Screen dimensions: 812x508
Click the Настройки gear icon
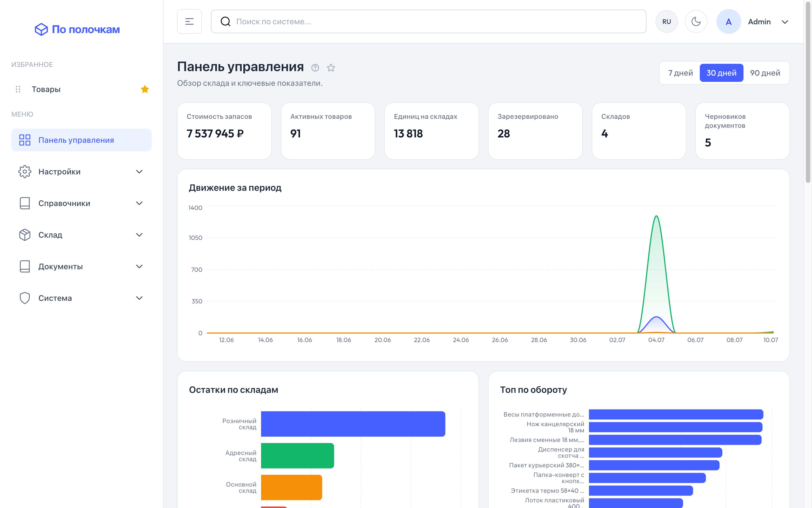25,171
